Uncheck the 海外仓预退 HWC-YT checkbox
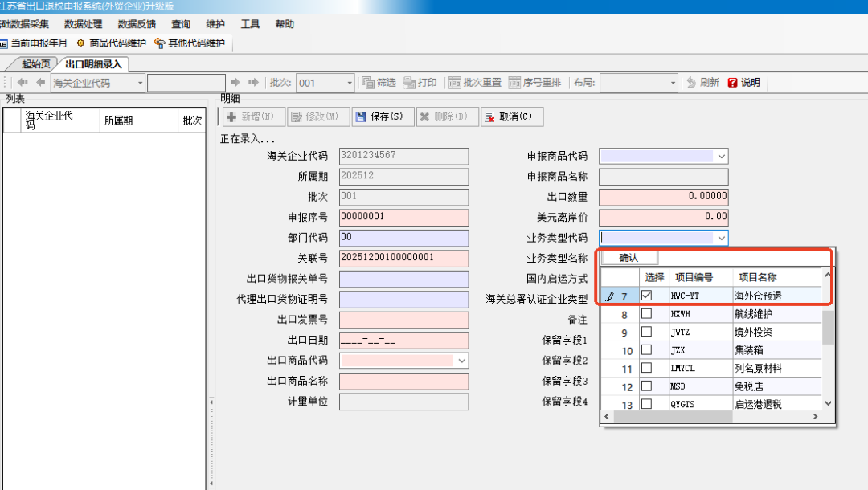Image resolution: width=868 pixels, height=490 pixels. point(647,296)
